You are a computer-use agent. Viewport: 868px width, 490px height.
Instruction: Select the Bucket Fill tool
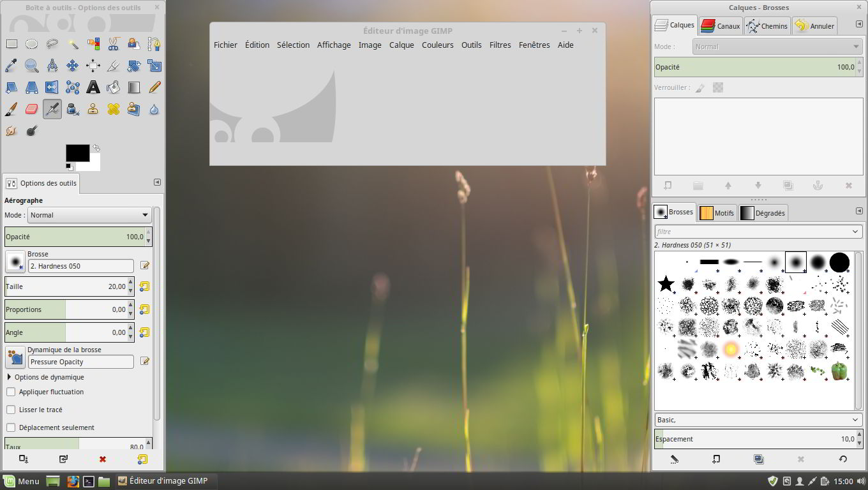114,87
